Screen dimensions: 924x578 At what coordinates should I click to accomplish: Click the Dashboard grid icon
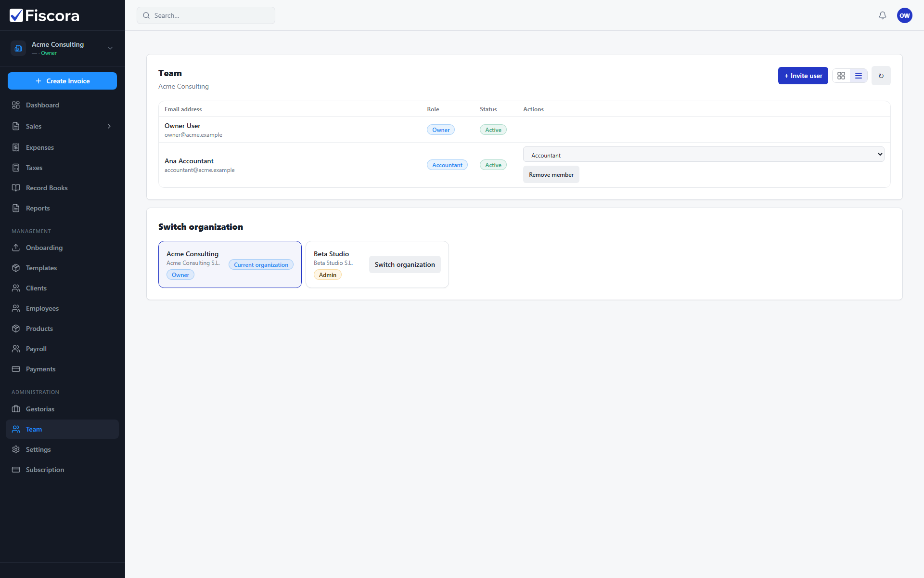pos(16,105)
